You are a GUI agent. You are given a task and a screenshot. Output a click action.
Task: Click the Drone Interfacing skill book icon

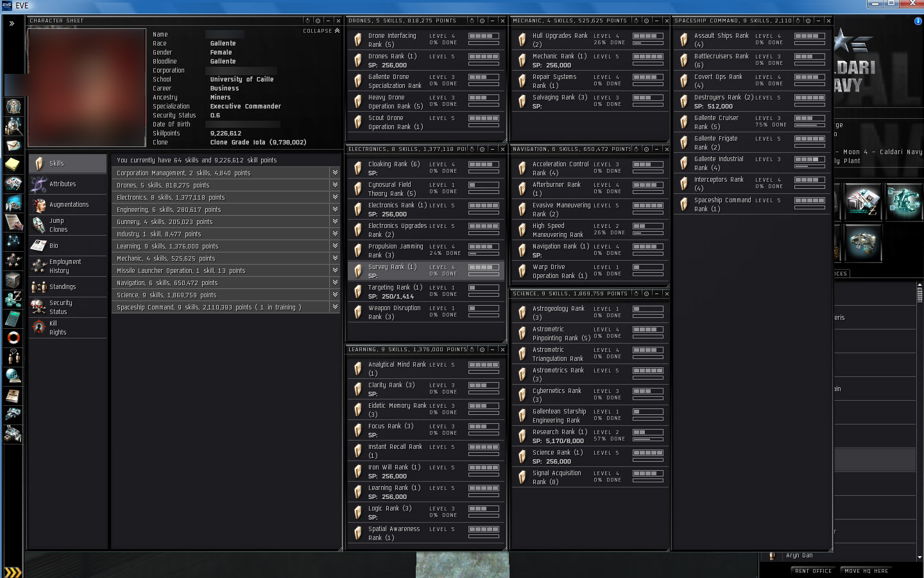pos(358,40)
